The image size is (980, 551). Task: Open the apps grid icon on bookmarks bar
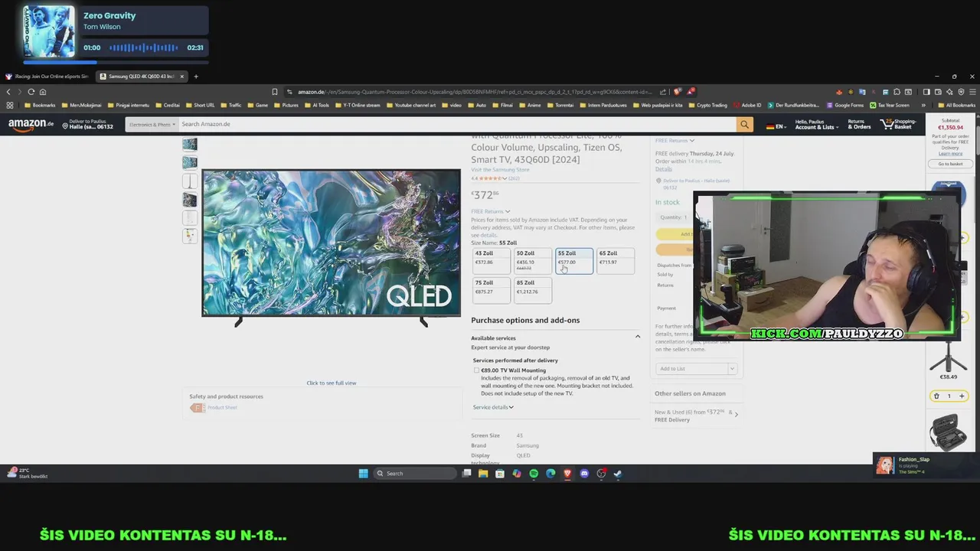(9, 105)
